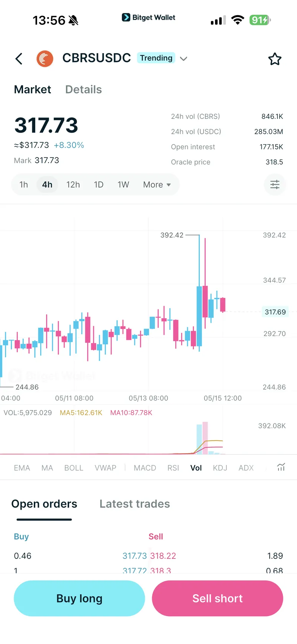297x644 pixels.
Task: Tap the back arrow icon
Action: pos(19,59)
